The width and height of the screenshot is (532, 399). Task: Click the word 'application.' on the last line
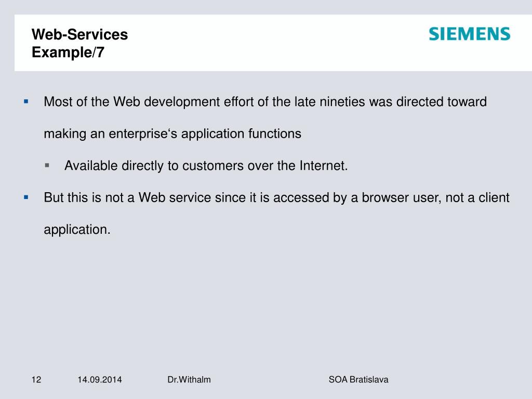(77, 230)
